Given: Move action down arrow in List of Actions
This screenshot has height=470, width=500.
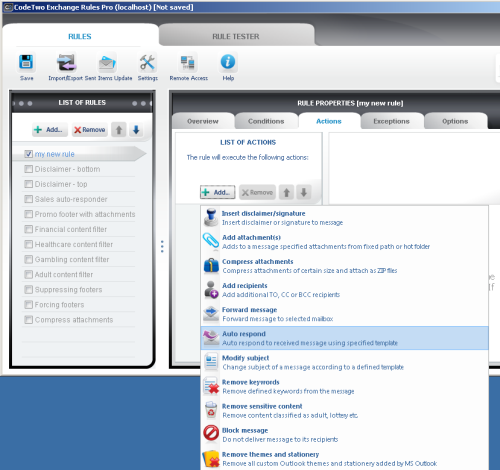Looking at the screenshot, I should coord(304,192).
